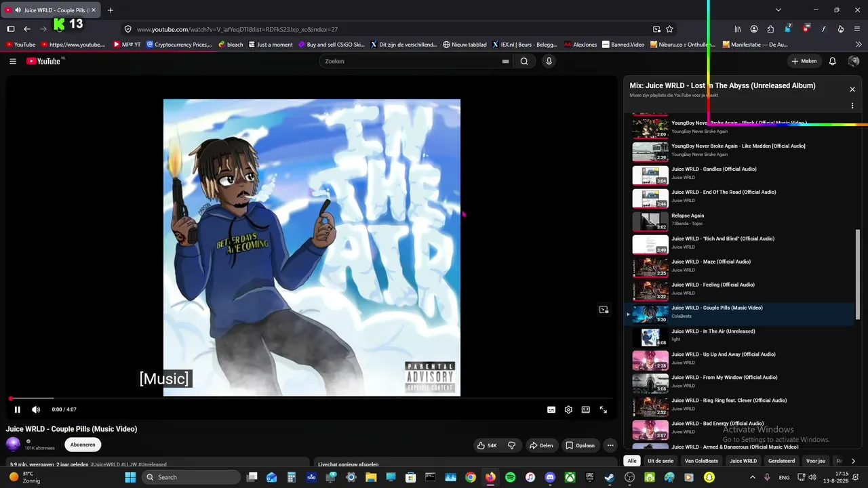
Task: Open the MP# YT bookmark
Action: pyautogui.click(x=127, y=45)
